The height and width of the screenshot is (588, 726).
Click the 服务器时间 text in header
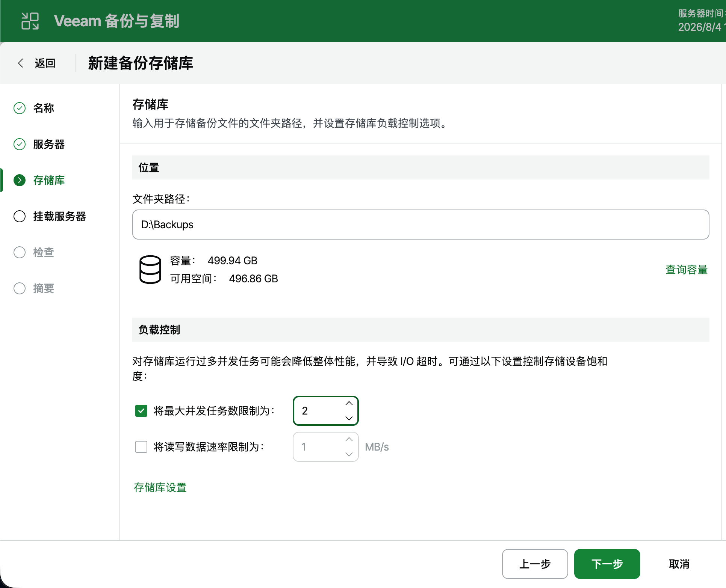702,14
